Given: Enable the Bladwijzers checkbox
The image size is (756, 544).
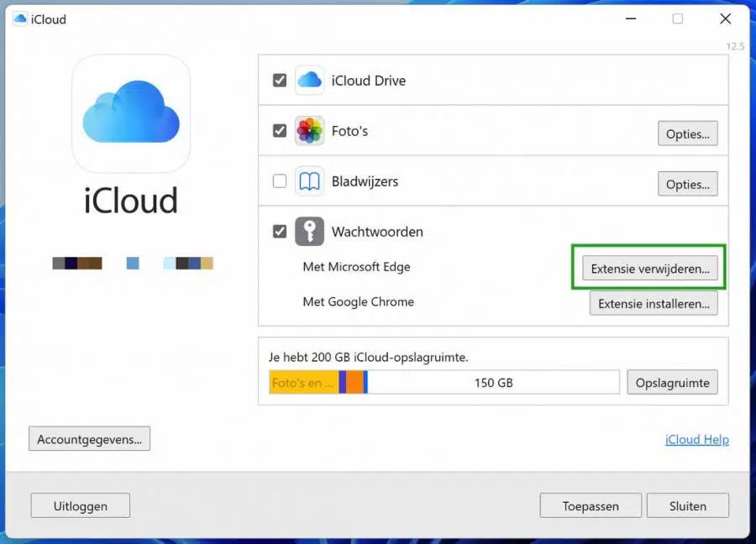Looking at the screenshot, I should 280,181.
